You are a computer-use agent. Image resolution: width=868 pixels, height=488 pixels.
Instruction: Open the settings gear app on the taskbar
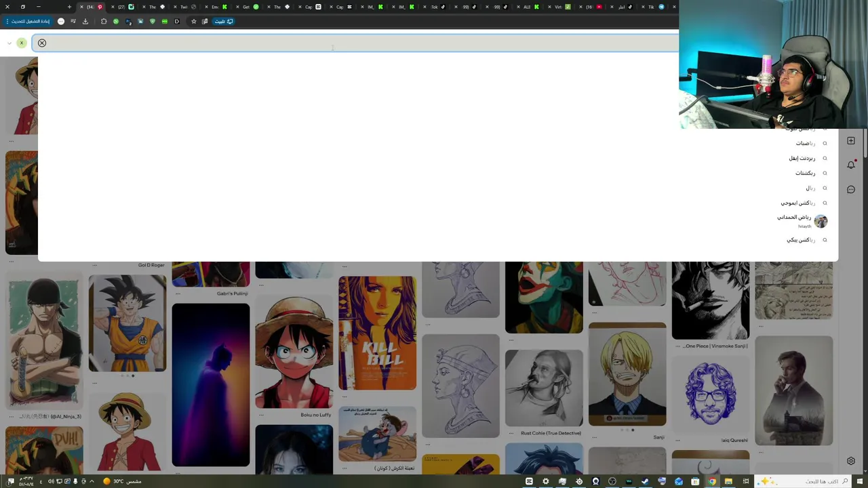tap(546, 481)
